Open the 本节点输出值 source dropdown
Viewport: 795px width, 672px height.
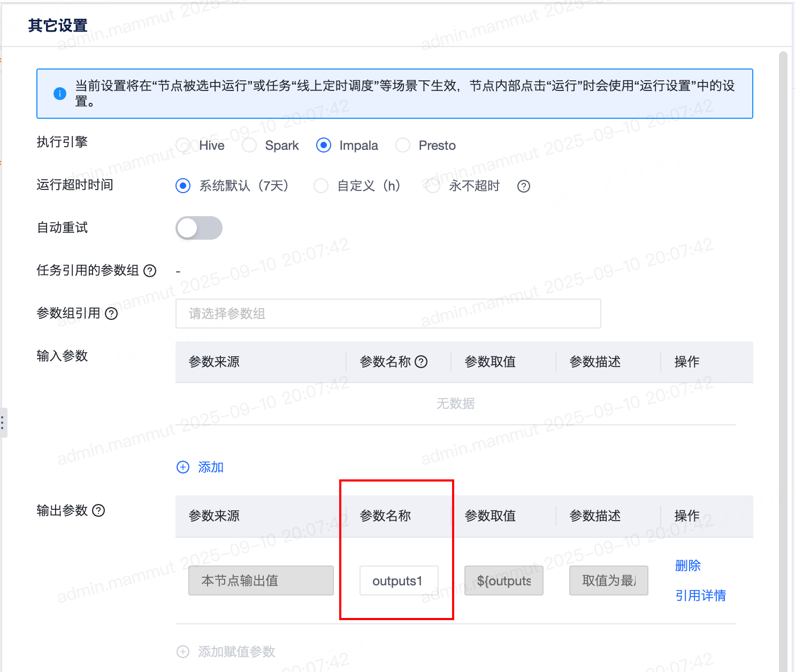261,581
